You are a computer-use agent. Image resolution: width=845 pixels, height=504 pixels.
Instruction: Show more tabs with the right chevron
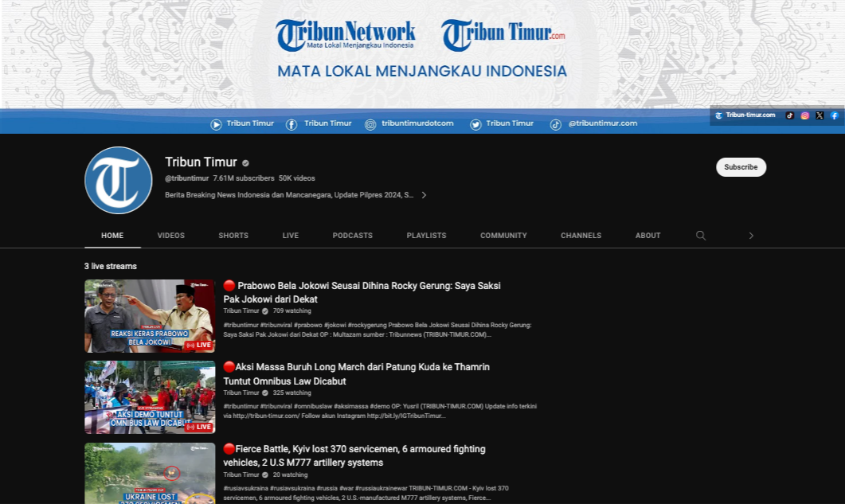pyautogui.click(x=751, y=236)
